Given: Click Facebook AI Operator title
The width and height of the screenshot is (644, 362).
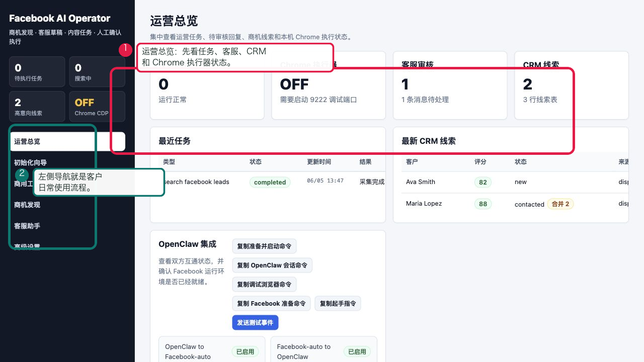Looking at the screenshot, I should pyautogui.click(x=59, y=19).
